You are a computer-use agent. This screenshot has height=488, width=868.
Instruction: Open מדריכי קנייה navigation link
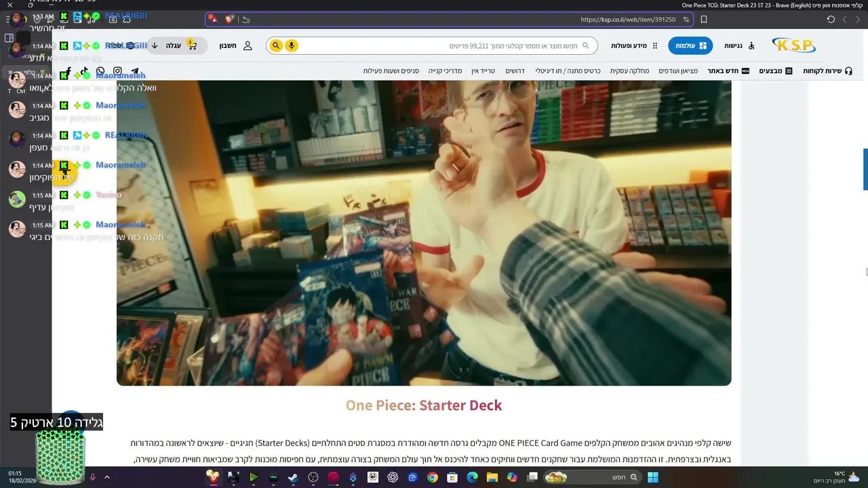click(x=445, y=70)
